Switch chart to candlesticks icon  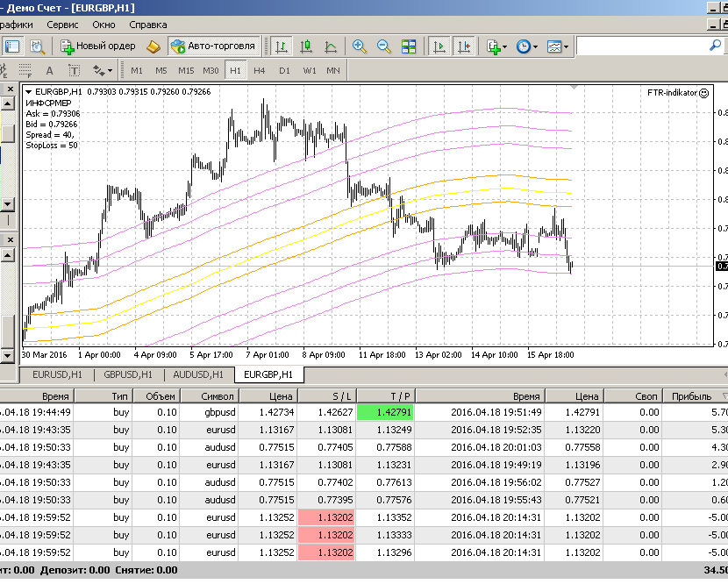306,46
